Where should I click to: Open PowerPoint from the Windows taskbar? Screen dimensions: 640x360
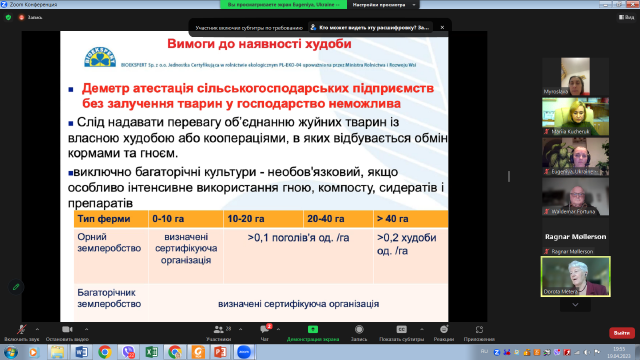tap(220, 352)
